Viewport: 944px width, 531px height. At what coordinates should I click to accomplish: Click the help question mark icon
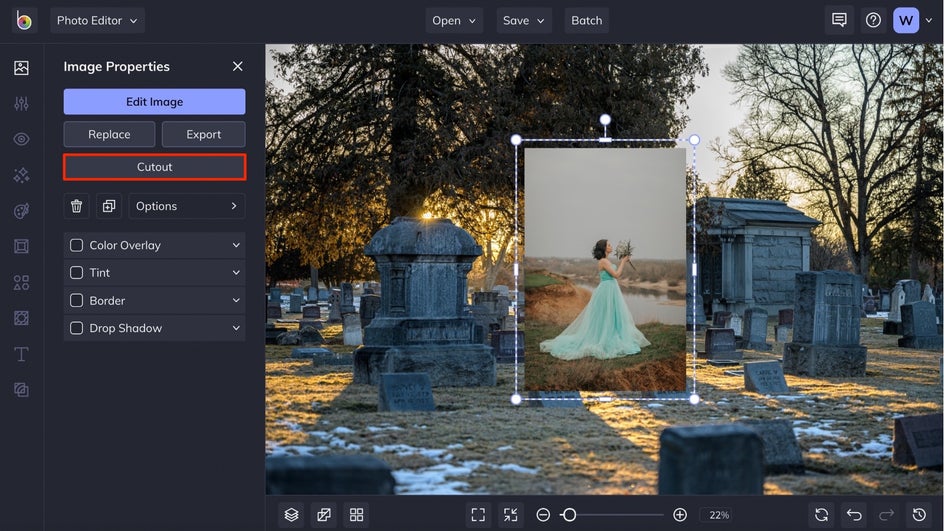click(873, 20)
